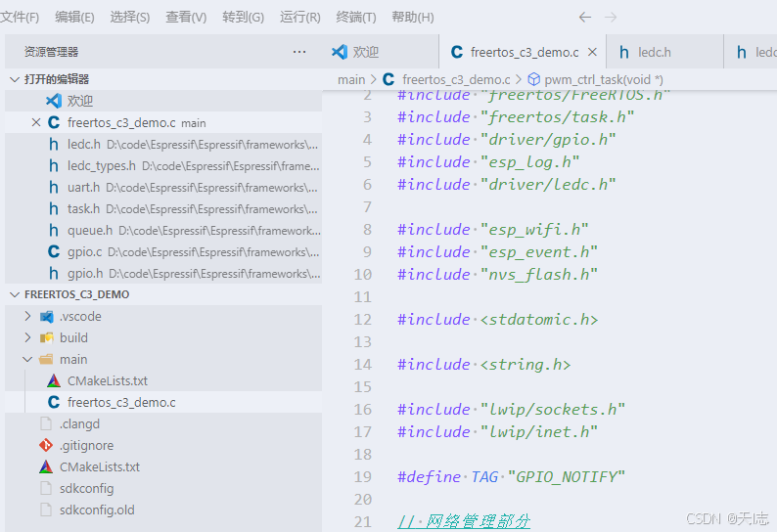Click the main folder icon
This screenshot has width=777, height=532.
pyautogui.click(x=47, y=359)
